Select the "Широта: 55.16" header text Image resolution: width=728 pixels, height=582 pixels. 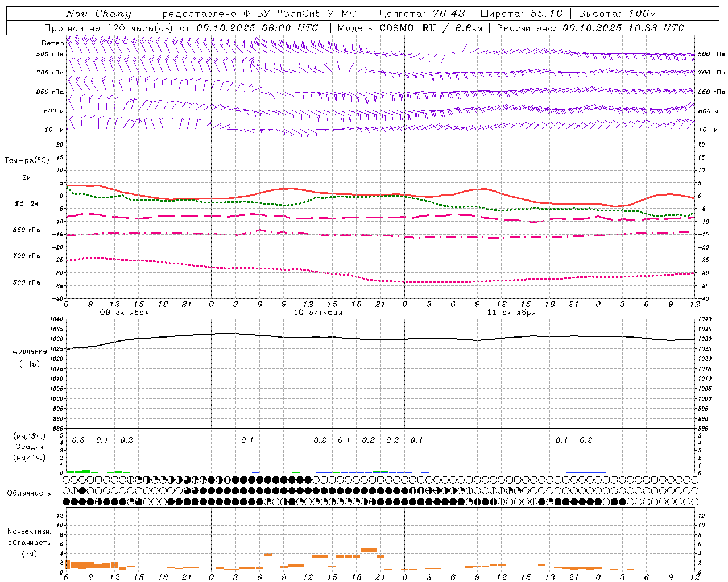(522, 14)
